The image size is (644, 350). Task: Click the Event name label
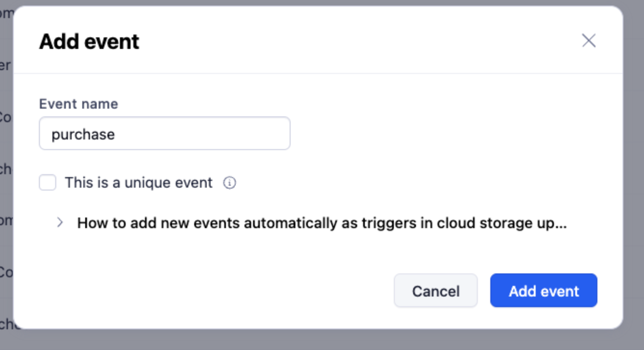[79, 104]
